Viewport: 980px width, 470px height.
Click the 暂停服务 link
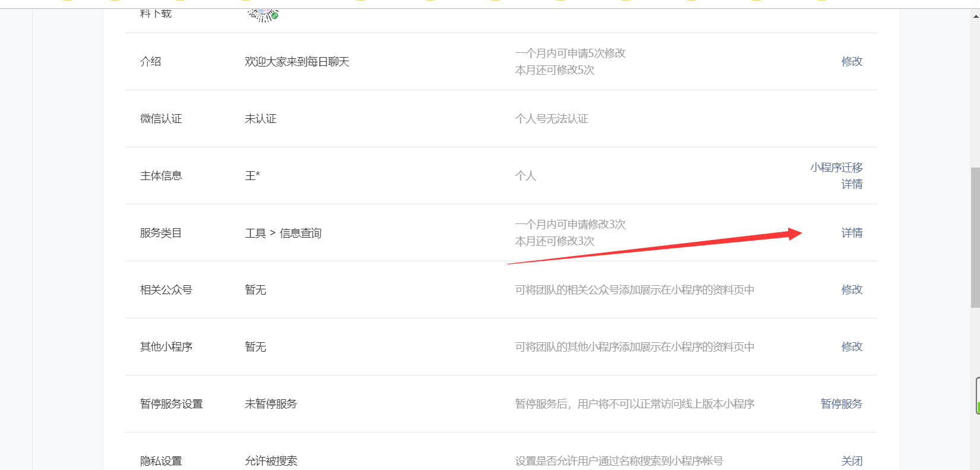pyautogui.click(x=841, y=404)
